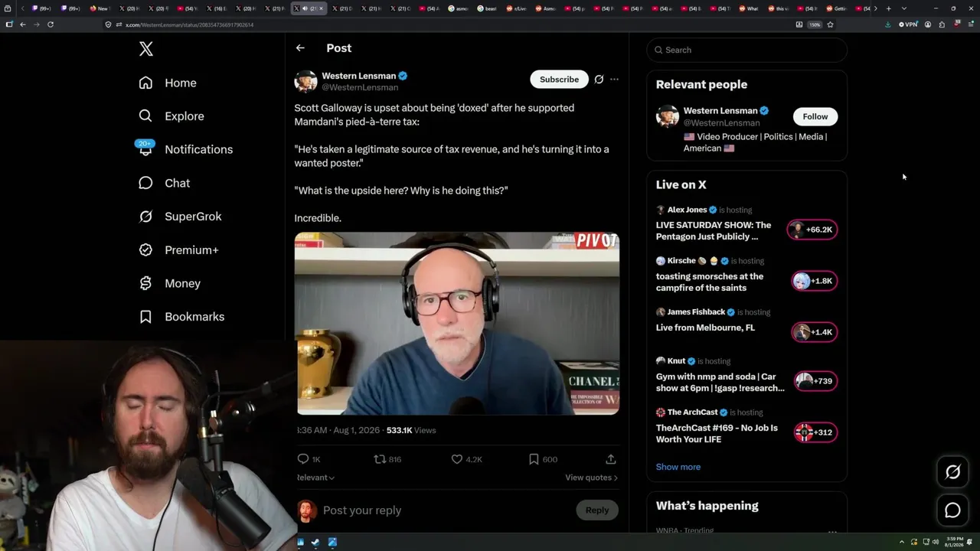The image size is (980, 551).
Task: Open the list all tabs dropdown
Action: (904, 8)
